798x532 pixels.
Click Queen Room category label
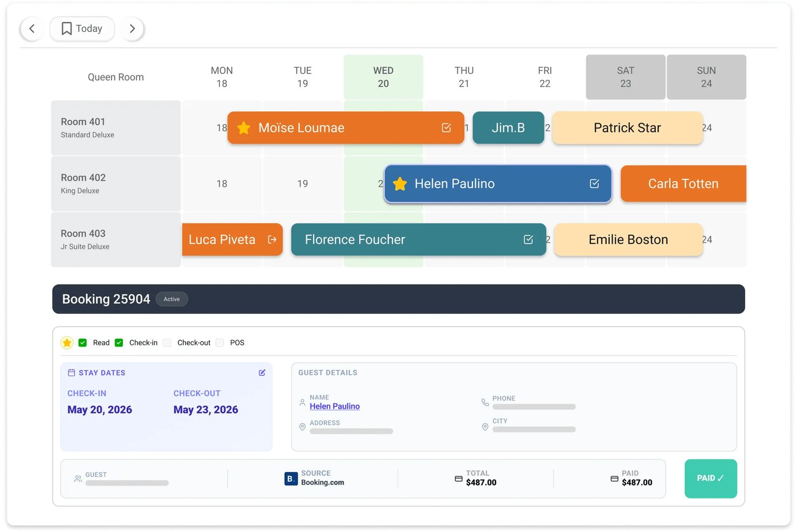pos(116,77)
